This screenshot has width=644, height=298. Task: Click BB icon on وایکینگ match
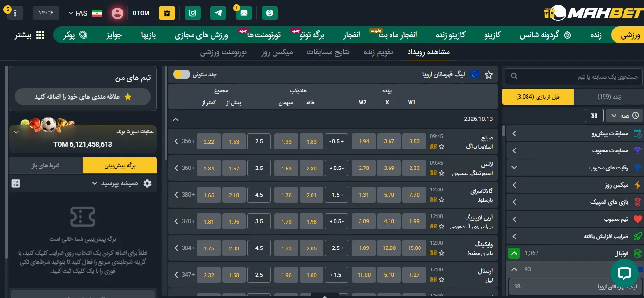433,253
